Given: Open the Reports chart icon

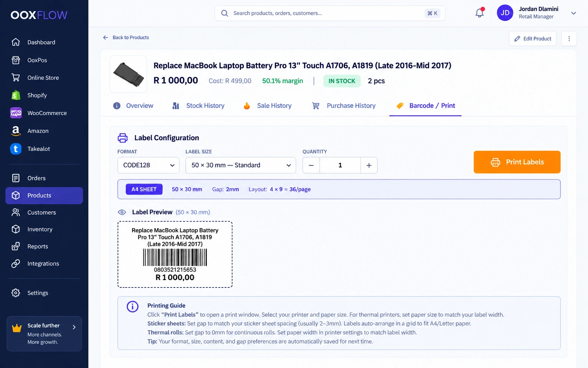Looking at the screenshot, I should tap(16, 246).
